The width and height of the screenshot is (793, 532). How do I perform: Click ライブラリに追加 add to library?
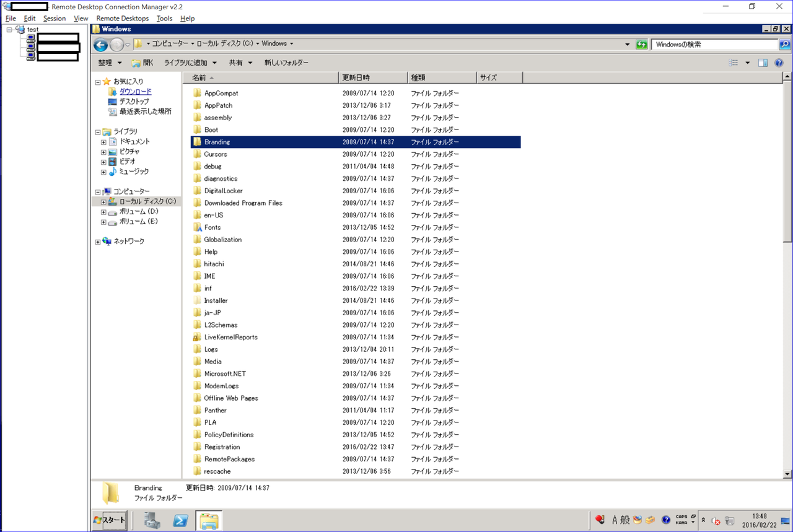point(190,63)
